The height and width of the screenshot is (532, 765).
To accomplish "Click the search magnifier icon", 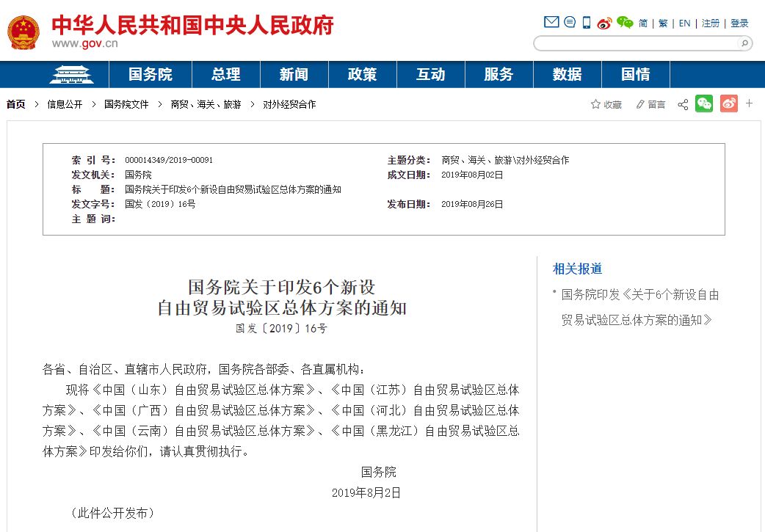I will click(744, 43).
